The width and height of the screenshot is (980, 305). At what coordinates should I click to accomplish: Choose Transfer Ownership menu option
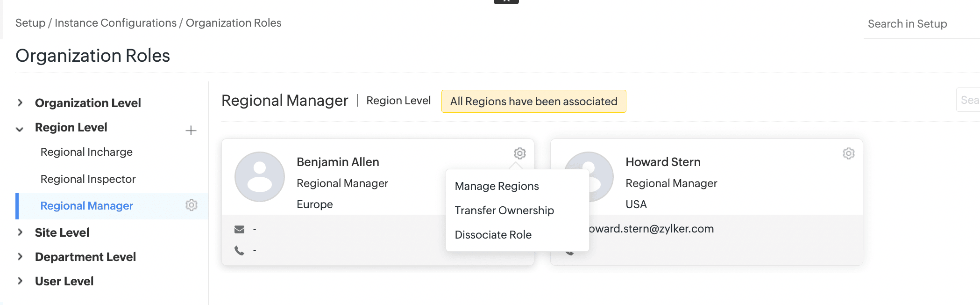pos(504,211)
